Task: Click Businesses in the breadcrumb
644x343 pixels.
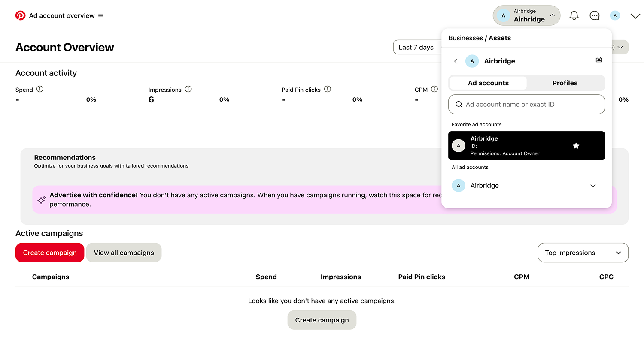Action: 465,38
